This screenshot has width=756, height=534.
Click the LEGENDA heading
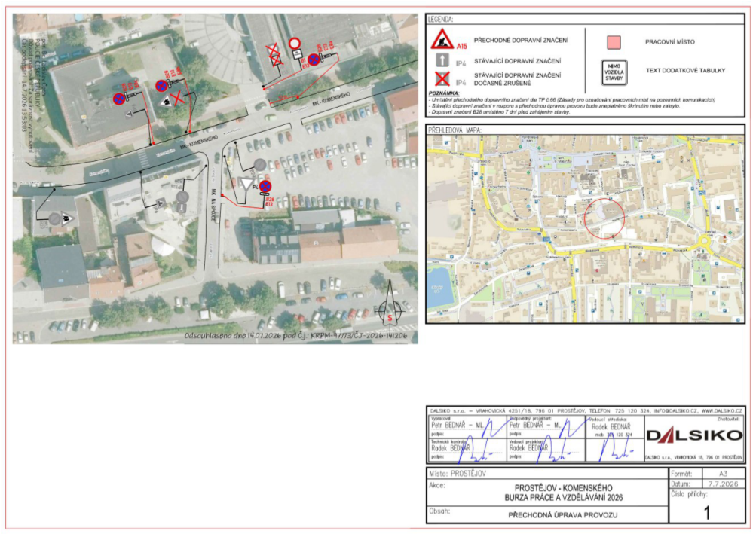pyautogui.click(x=440, y=20)
